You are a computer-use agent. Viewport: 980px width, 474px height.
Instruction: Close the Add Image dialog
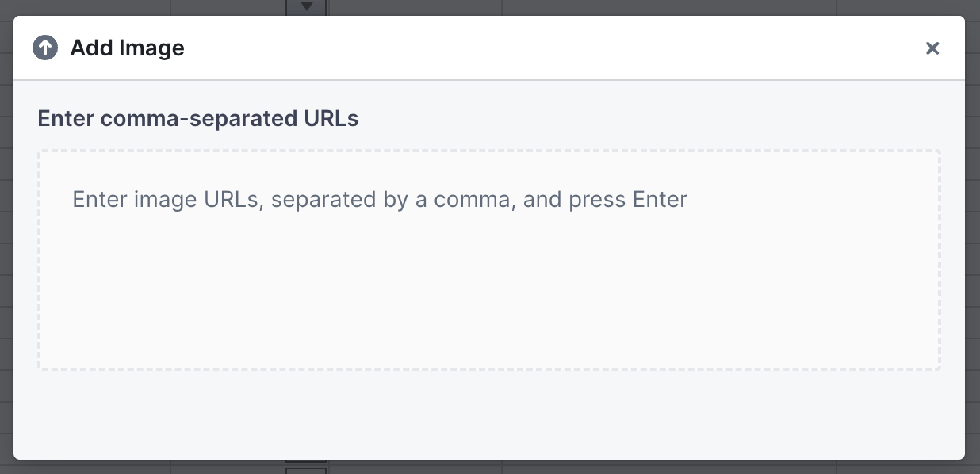[x=932, y=48]
